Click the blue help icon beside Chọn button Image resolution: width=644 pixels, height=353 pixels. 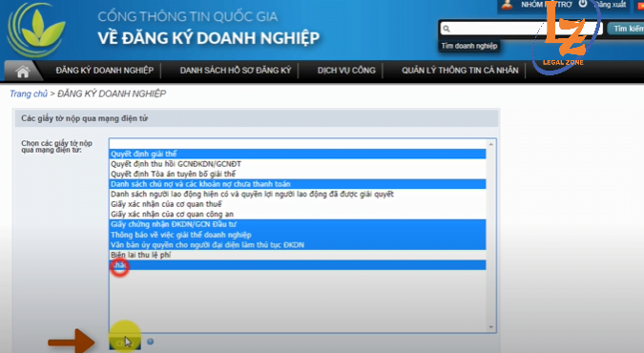pos(151,342)
